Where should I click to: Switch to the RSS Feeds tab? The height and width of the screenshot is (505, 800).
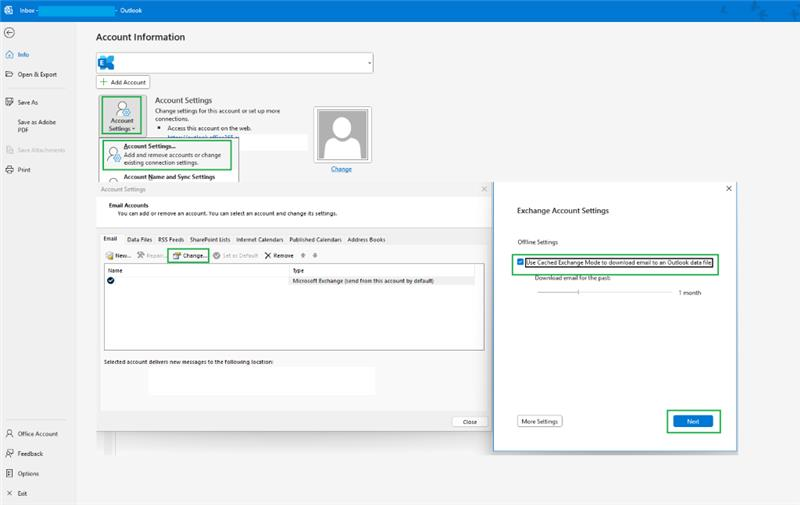pyautogui.click(x=171, y=240)
